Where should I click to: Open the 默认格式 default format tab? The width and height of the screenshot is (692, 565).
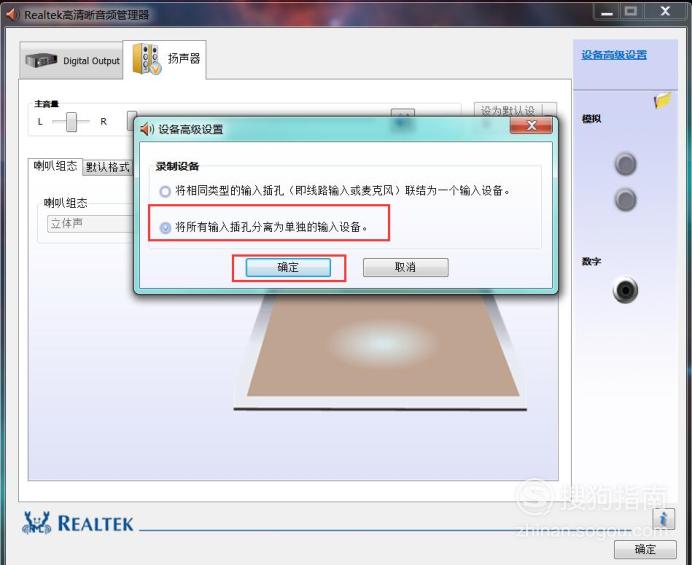(108, 167)
